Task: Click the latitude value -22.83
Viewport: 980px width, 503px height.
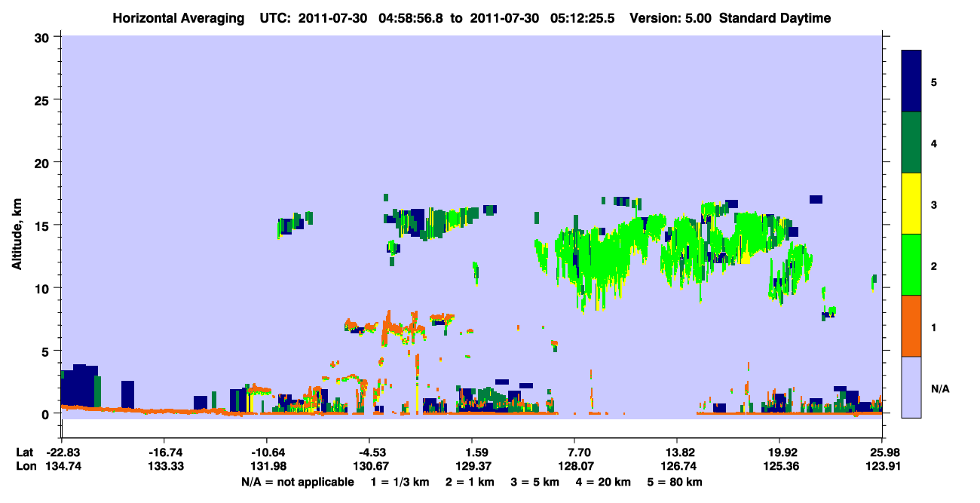Action: coord(62,452)
